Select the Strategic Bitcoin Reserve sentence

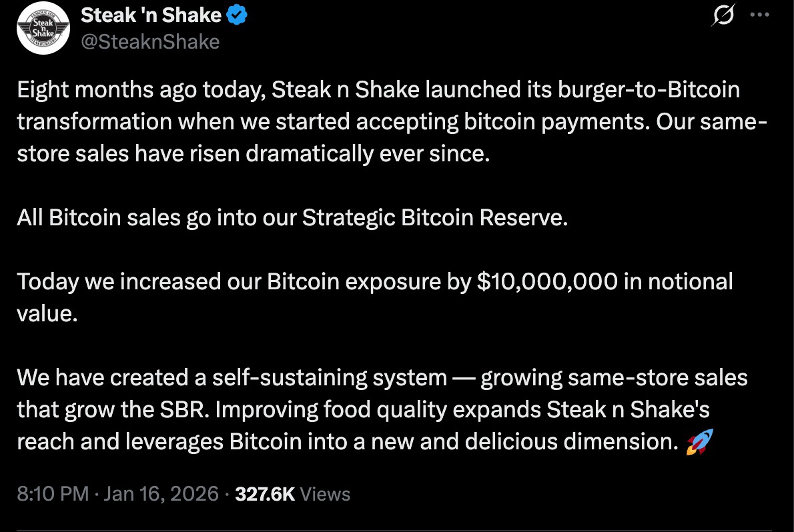click(291, 217)
